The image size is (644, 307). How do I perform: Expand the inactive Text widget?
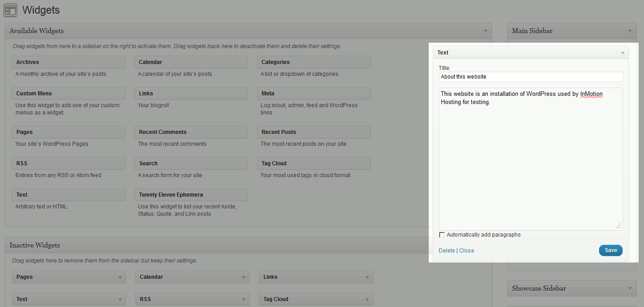point(120,299)
